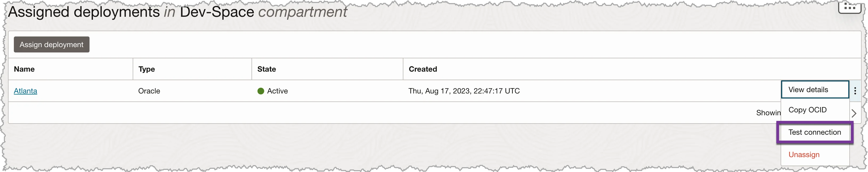
Task: Click the Assign deployment button
Action: tap(52, 44)
